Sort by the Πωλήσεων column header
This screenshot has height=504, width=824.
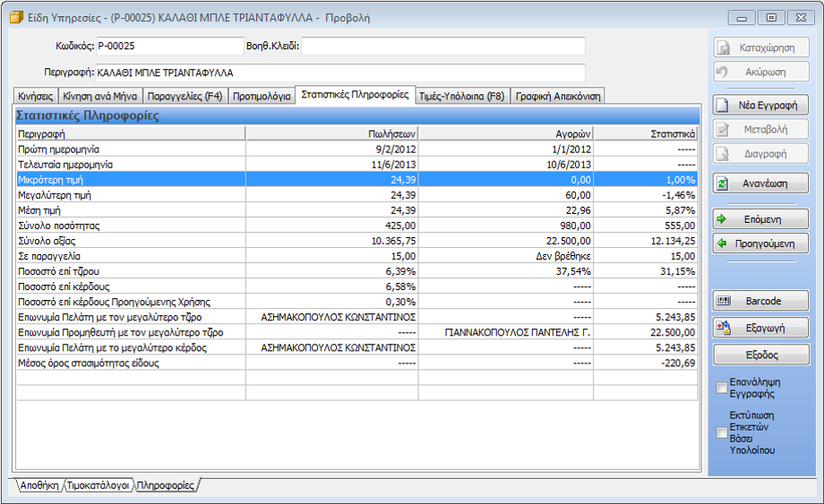331,133
